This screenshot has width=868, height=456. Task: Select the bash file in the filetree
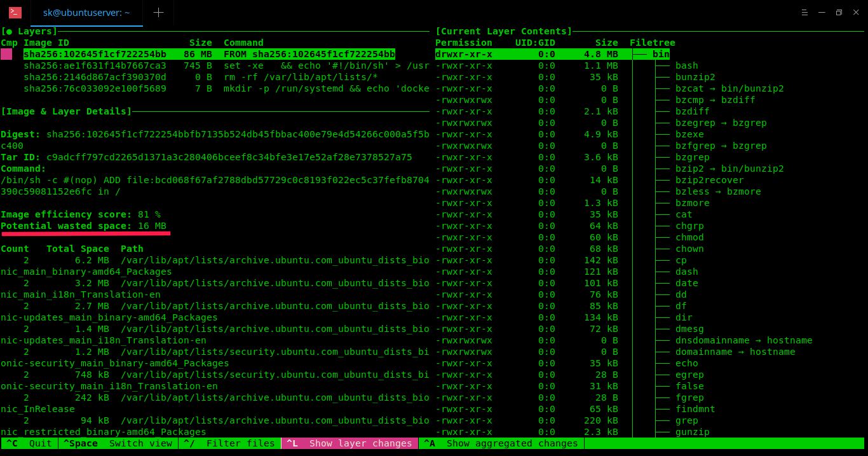pyautogui.click(x=686, y=66)
